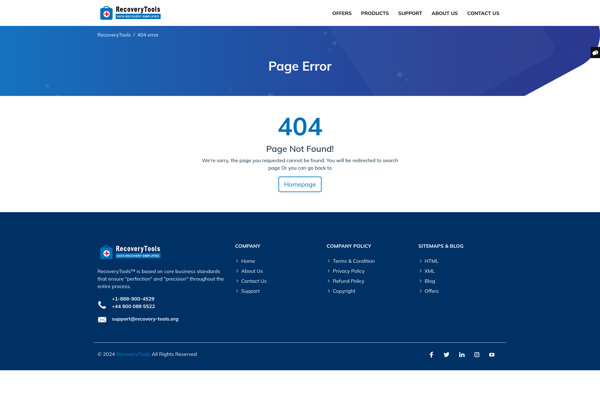Open the footer About Us link
Screen dimensions: 600x394
252,271
